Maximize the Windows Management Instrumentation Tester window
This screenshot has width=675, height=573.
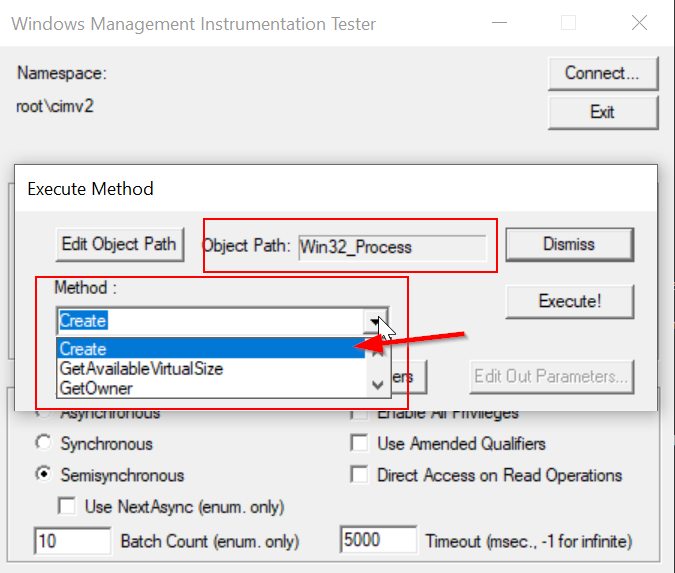pyautogui.click(x=568, y=23)
